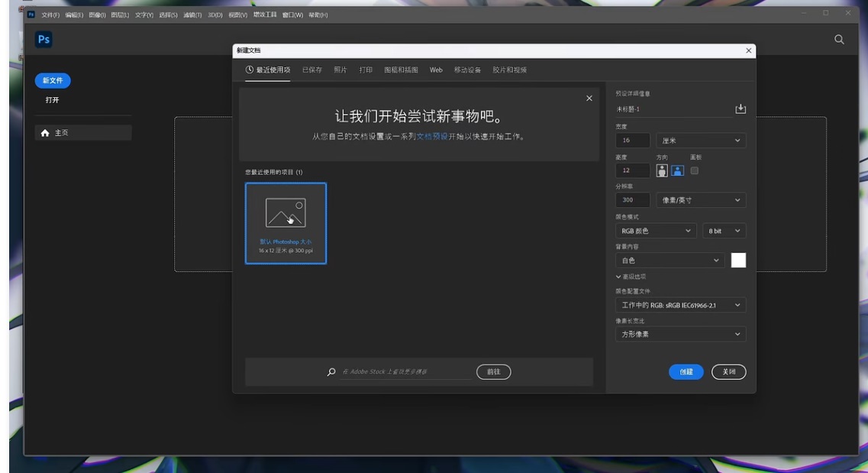This screenshot has width=868, height=473.
Task: Click the white background color swatch
Action: [738, 261]
